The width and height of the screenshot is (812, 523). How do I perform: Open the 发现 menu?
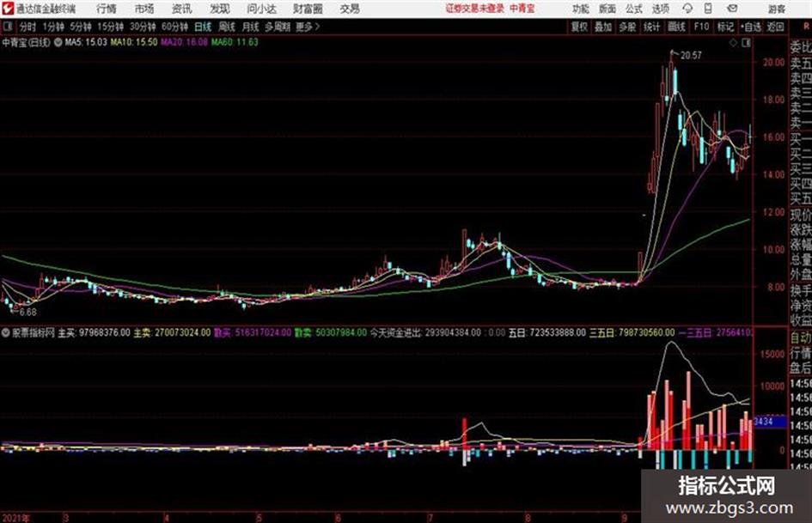coord(220,9)
